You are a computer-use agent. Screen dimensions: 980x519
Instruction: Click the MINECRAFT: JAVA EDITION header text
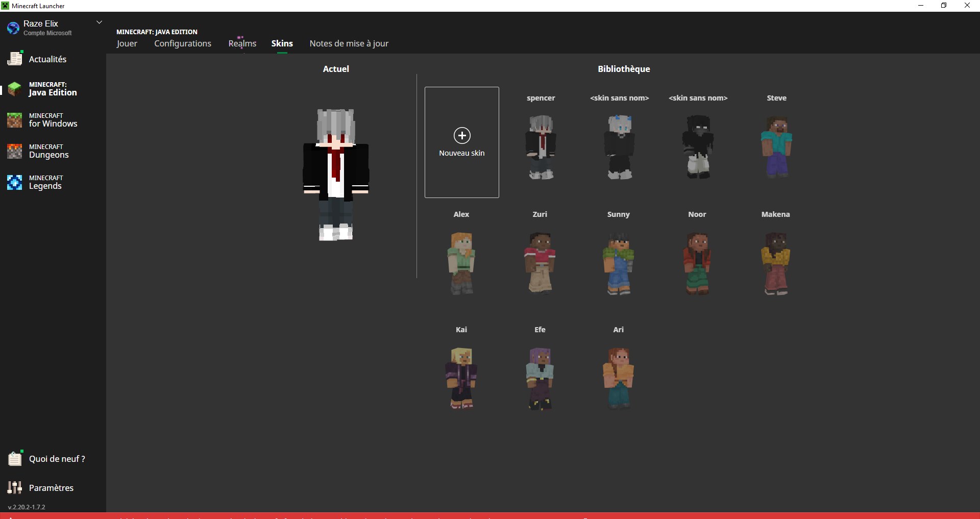click(x=157, y=32)
